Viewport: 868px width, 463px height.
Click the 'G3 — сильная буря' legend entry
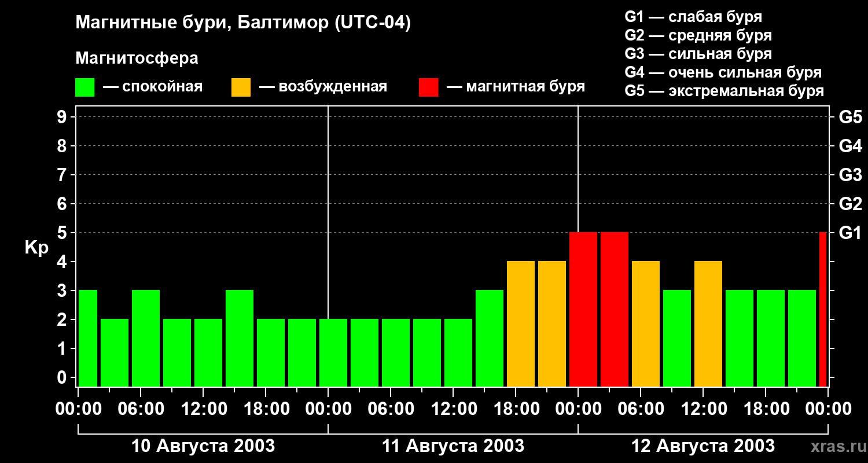tap(698, 54)
